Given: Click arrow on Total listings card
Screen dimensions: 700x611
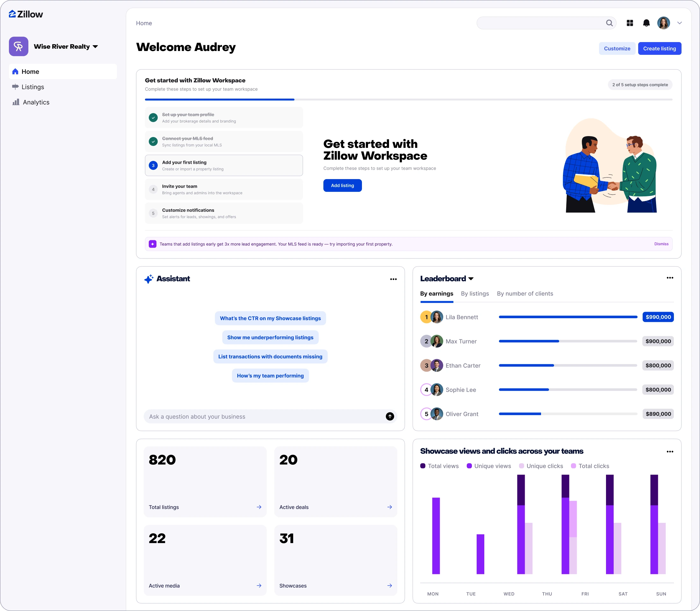Looking at the screenshot, I should click(259, 507).
